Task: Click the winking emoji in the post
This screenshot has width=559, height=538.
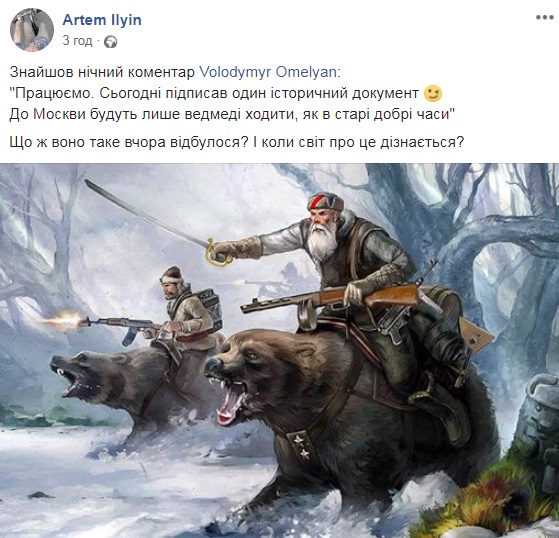Action: tap(433, 93)
